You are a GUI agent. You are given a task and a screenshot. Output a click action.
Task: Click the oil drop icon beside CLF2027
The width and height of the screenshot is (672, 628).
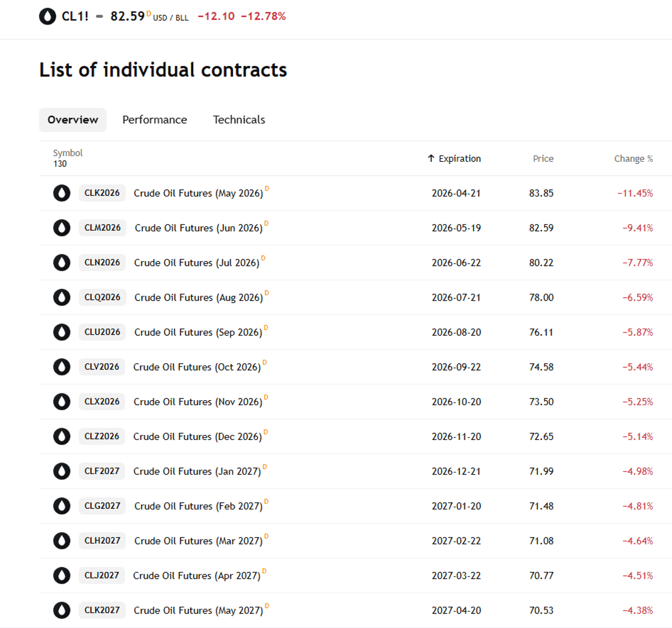(62, 471)
